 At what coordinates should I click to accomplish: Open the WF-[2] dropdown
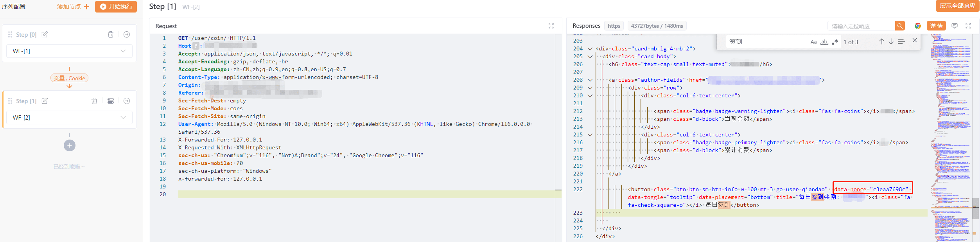pyautogui.click(x=70, y=117)
